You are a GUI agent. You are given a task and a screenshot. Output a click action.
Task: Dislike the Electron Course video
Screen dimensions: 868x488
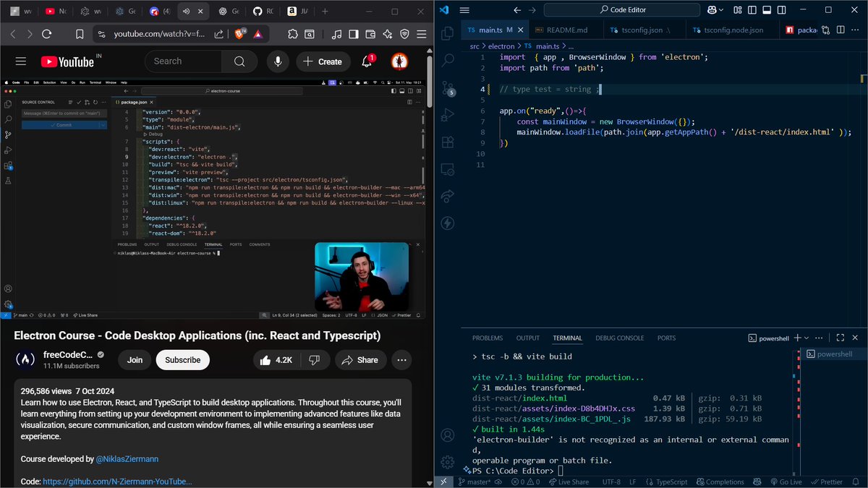coord(314,360)
